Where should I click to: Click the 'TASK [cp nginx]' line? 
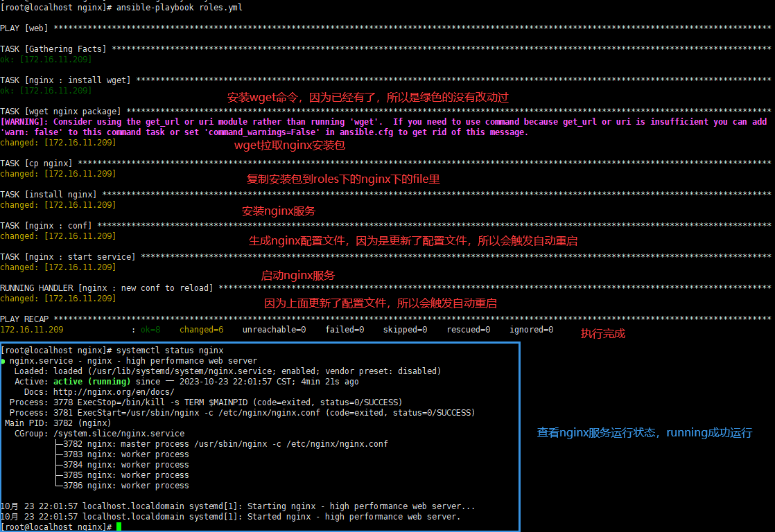click(385, 163)
